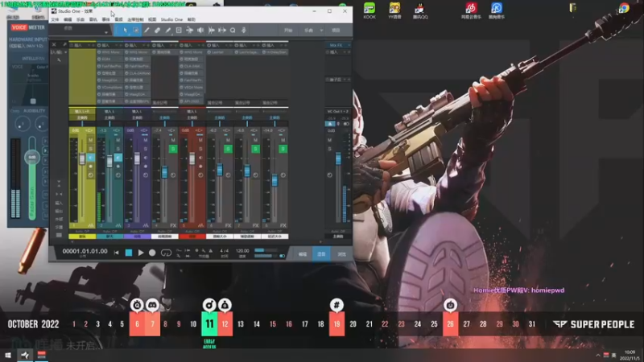Click the 项目 project button

point(336,31)
